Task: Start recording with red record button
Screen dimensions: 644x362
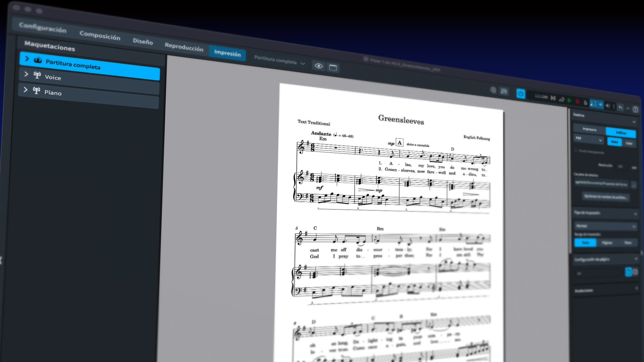Action: click(577, 101)
